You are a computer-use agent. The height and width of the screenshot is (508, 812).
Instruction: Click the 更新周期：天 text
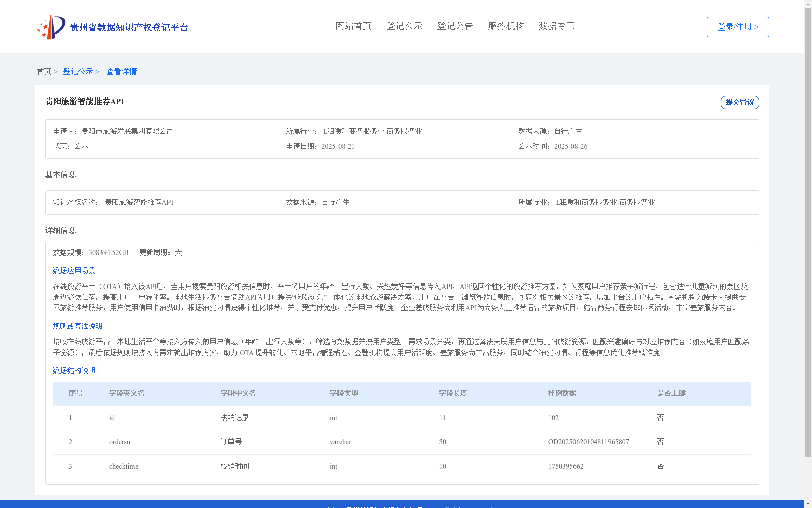[x=160, y=252]
